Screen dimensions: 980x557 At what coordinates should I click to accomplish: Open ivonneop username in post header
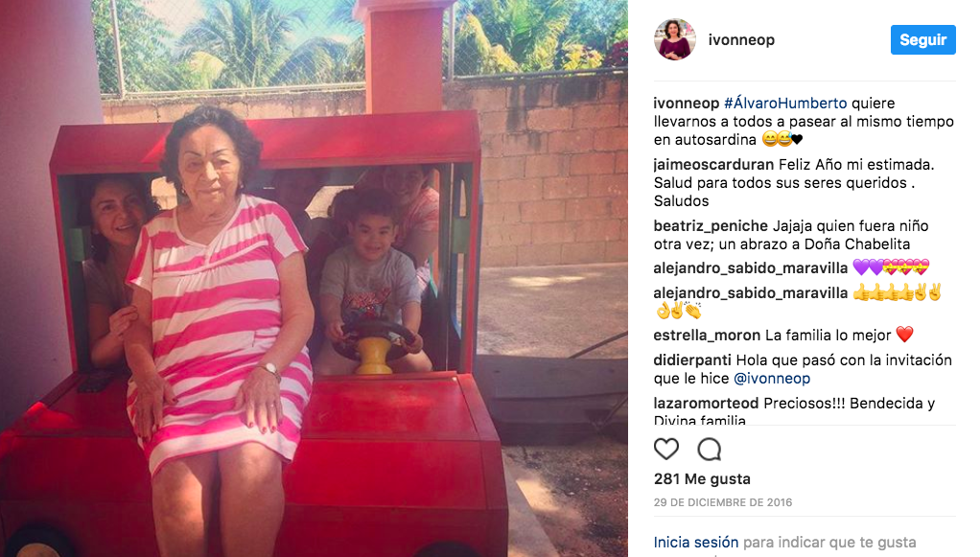[741, 40]
